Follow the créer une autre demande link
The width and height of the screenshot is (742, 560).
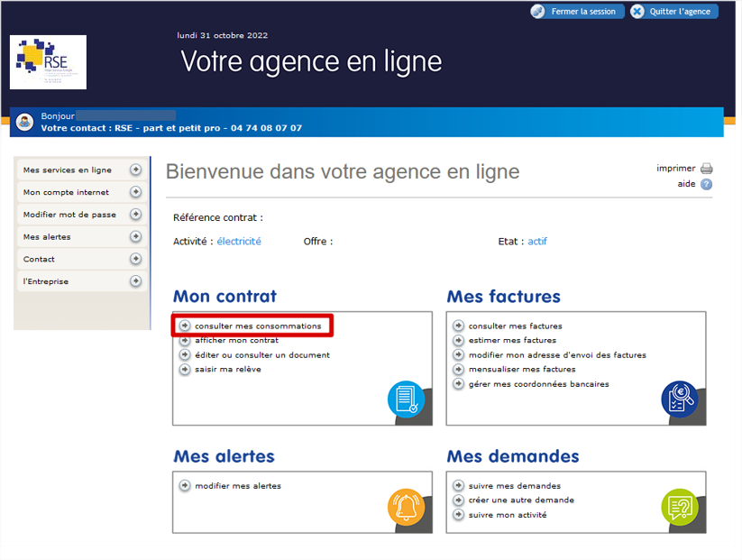click(521, 500)
